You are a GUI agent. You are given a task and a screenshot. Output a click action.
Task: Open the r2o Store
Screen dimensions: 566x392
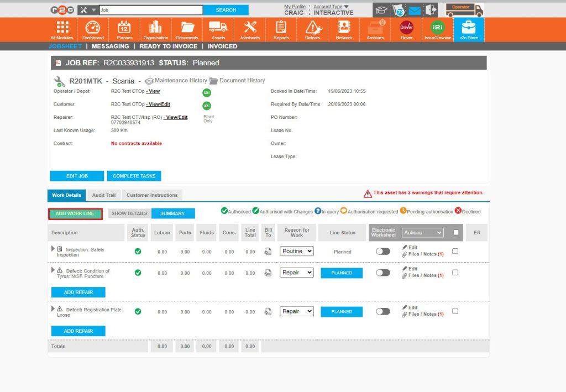coord(469,29)
